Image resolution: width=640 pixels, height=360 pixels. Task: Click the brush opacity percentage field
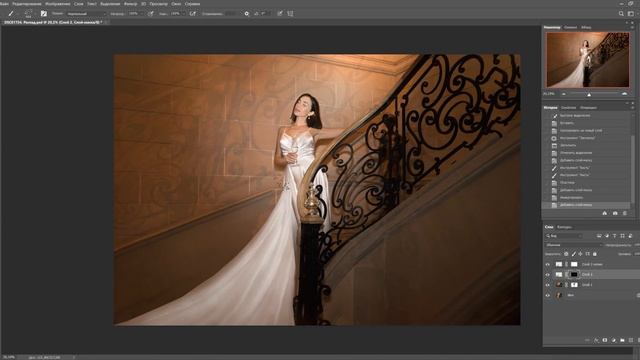(134, 14)
